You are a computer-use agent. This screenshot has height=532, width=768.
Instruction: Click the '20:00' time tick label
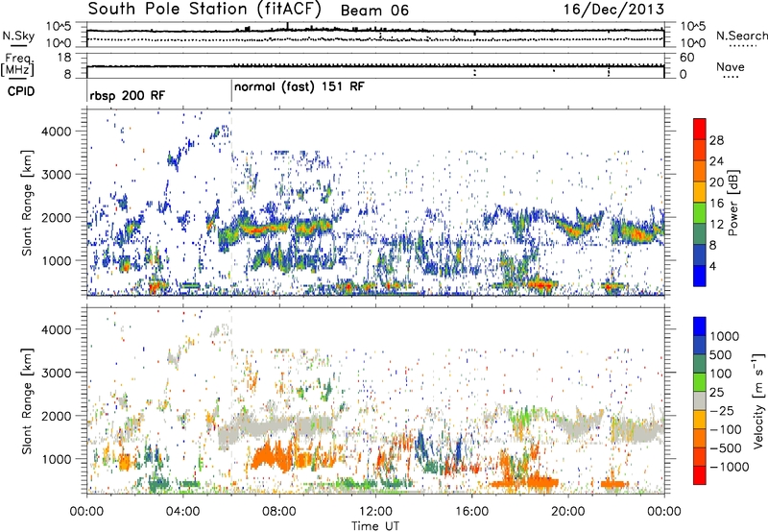click(x=568, y=512)
